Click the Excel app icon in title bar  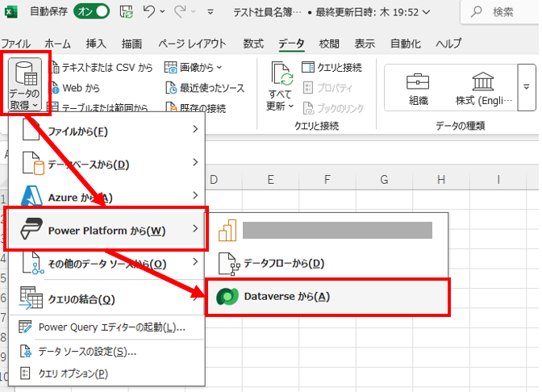(10, 12)
